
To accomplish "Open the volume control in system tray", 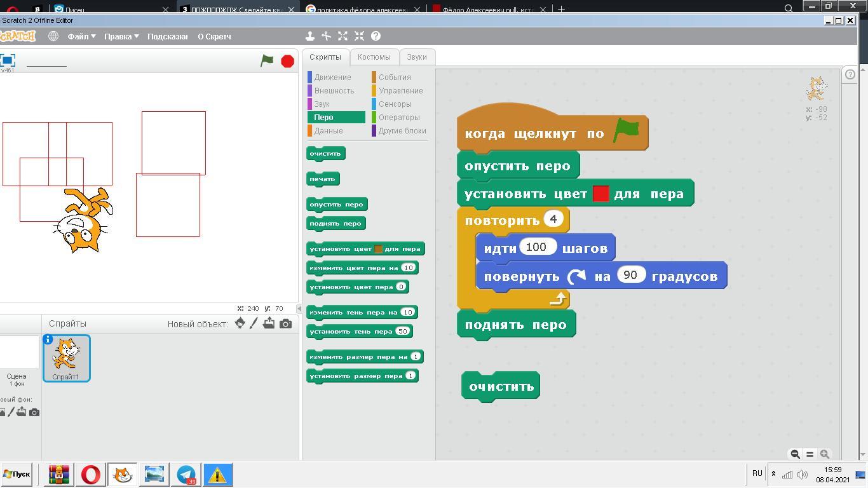I will coord(803,474).
